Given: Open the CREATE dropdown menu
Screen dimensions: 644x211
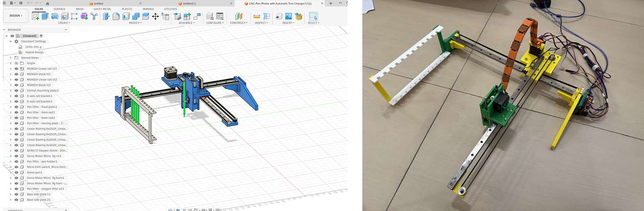Looking at the screenshot, I should click(x=64, y=23).
